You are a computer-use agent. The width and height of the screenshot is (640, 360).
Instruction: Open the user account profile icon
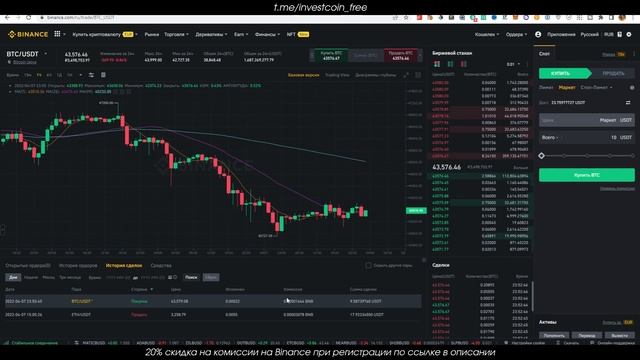tap(538, 34)
